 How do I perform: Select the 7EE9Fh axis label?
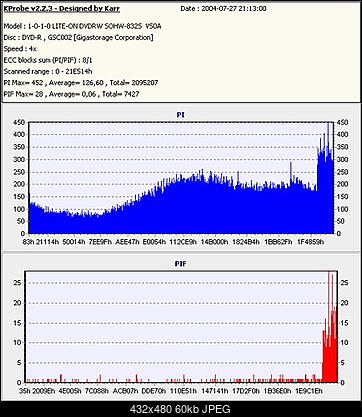[100, 242]
